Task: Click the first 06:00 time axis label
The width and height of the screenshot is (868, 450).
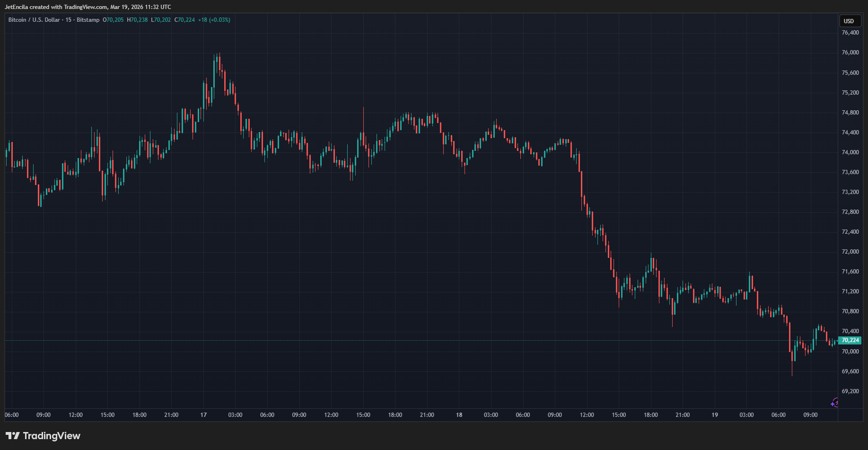Action: point(12,415)
